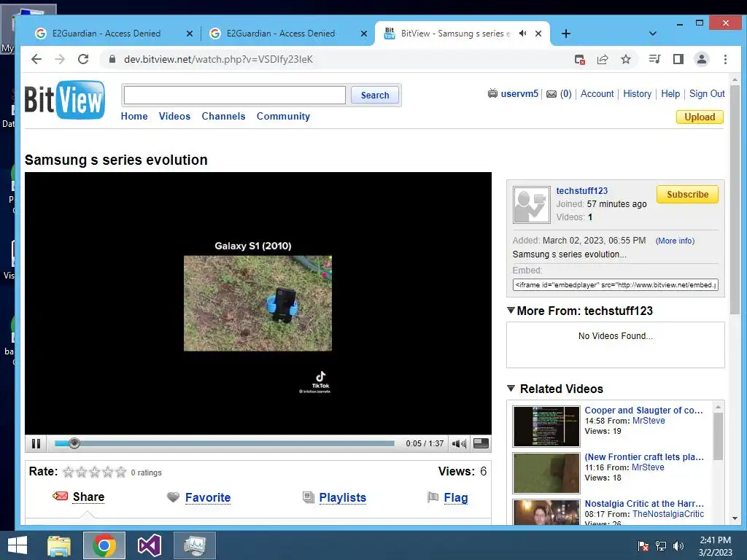Screen dimensions: 747x560
Task: Go to the Home page
Action: [x=134, y=116]
